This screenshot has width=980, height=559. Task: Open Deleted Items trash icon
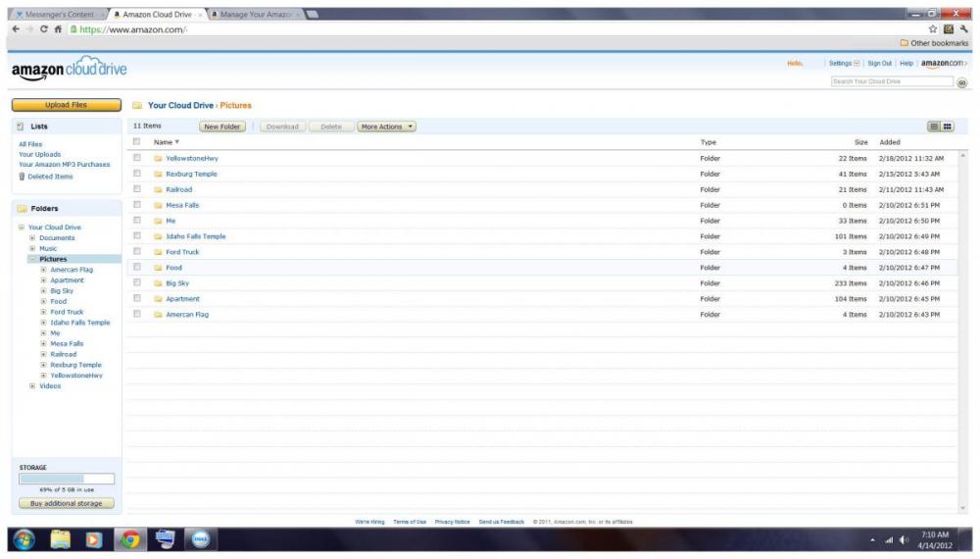[22, 177]
